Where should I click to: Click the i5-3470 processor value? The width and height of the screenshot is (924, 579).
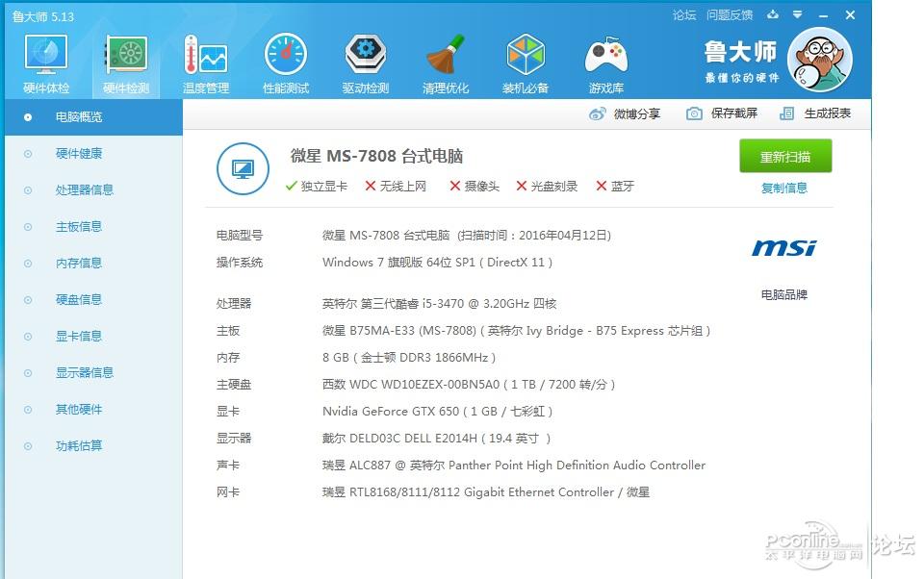click(x=439, y=303)
